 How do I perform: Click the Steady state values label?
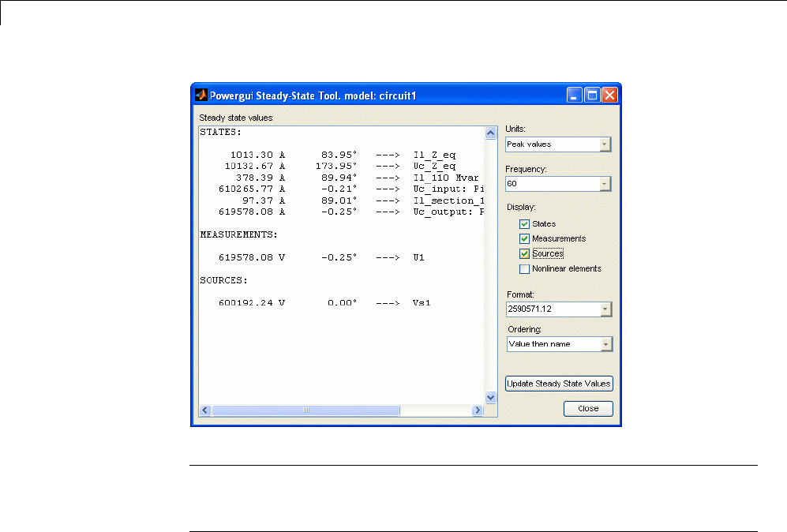236,118
